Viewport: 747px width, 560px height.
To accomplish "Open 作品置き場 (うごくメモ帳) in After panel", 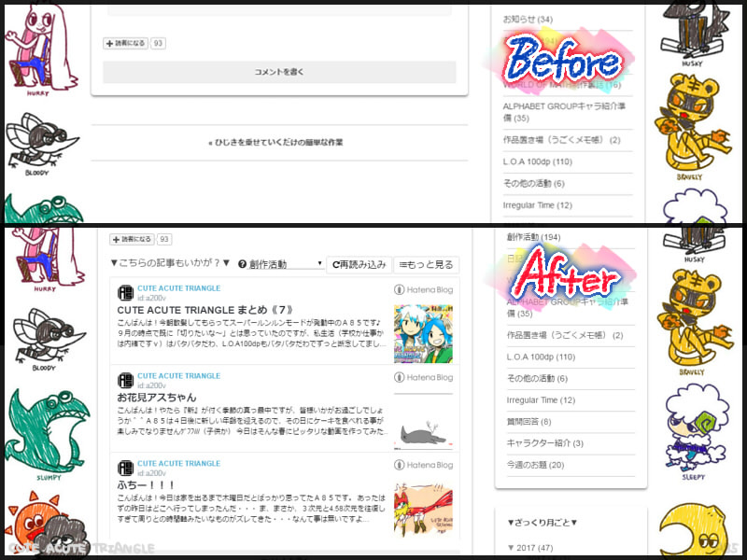I will (565, 335).
